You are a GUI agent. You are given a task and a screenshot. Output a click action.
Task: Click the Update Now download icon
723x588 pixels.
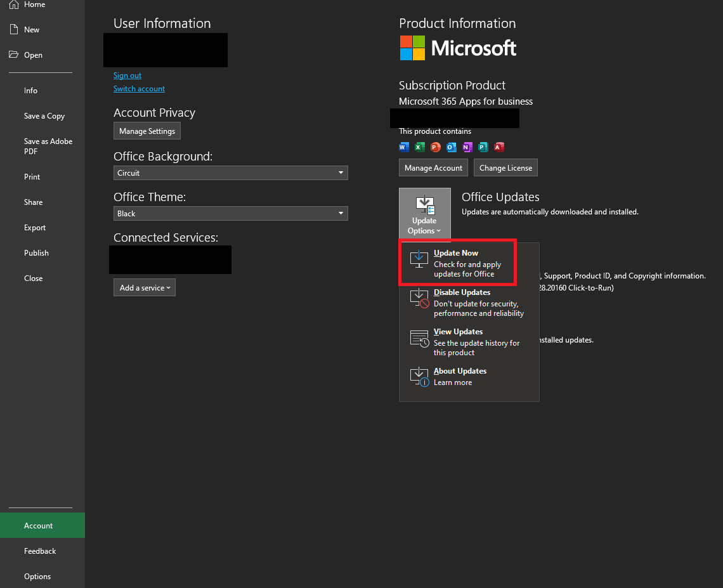419,259
